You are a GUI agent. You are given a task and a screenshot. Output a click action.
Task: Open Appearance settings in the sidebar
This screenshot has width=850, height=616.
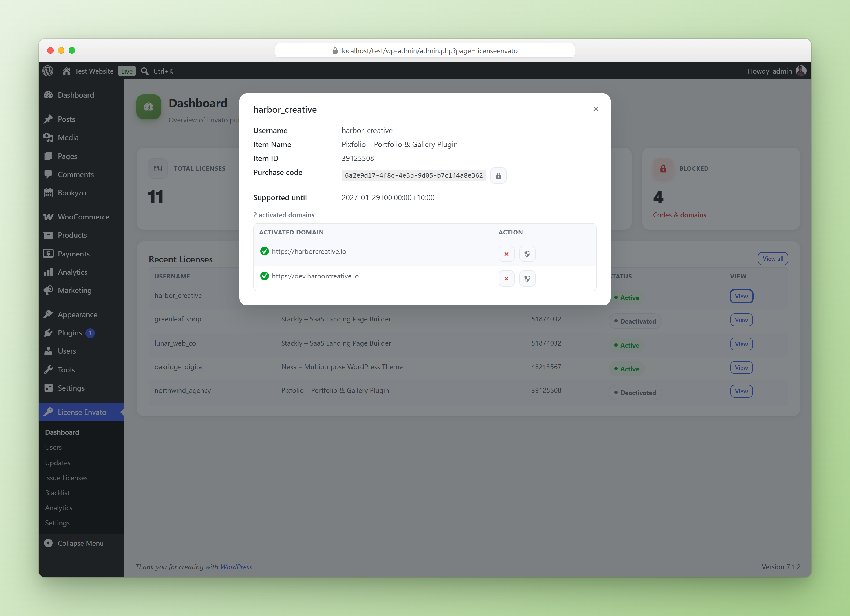point(81,314)
